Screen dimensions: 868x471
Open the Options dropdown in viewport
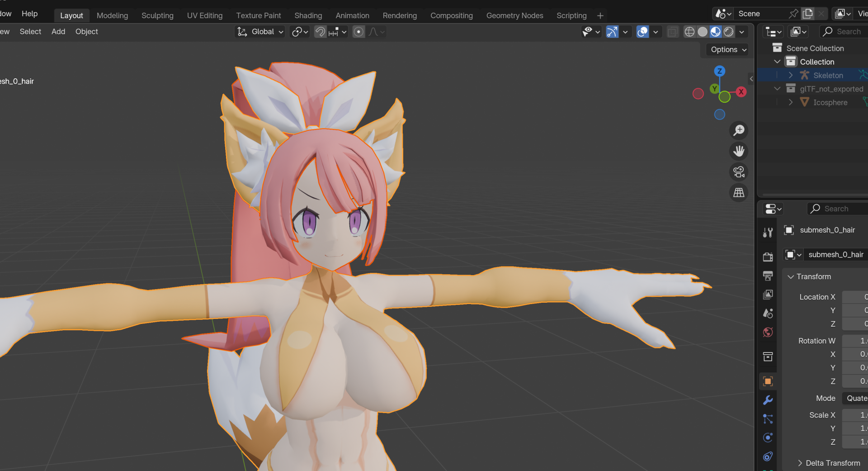click(728, 50)
